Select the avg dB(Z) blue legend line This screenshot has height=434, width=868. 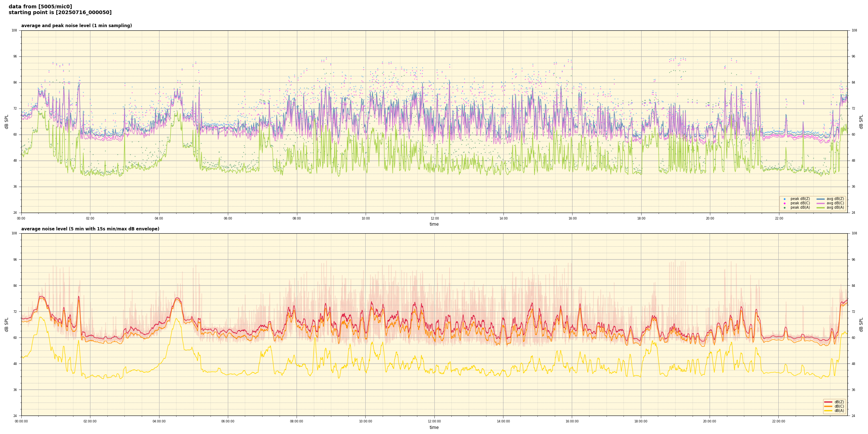click(821, 199)
